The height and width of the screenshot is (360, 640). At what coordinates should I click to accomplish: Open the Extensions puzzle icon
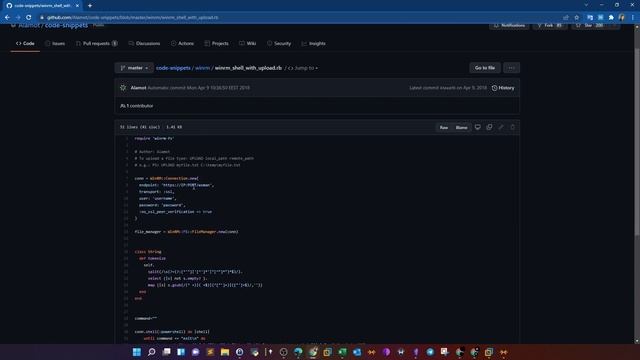pos(611,18)
